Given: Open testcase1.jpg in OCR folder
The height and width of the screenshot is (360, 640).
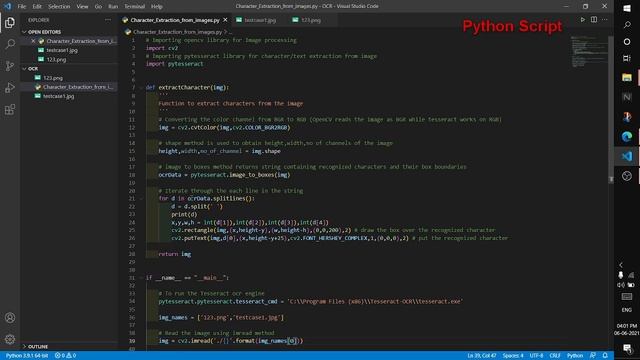Looking at the screenshot, I should [59, 96].
